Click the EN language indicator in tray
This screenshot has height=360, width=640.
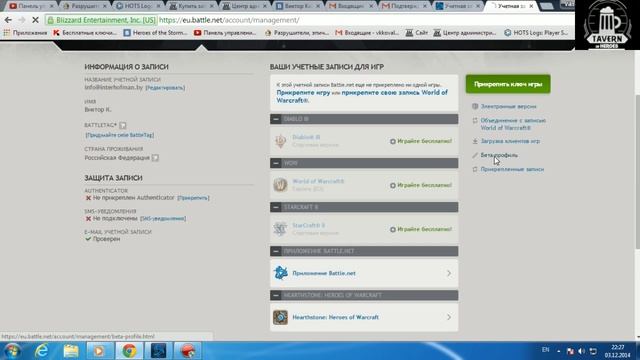click(545, 350)
